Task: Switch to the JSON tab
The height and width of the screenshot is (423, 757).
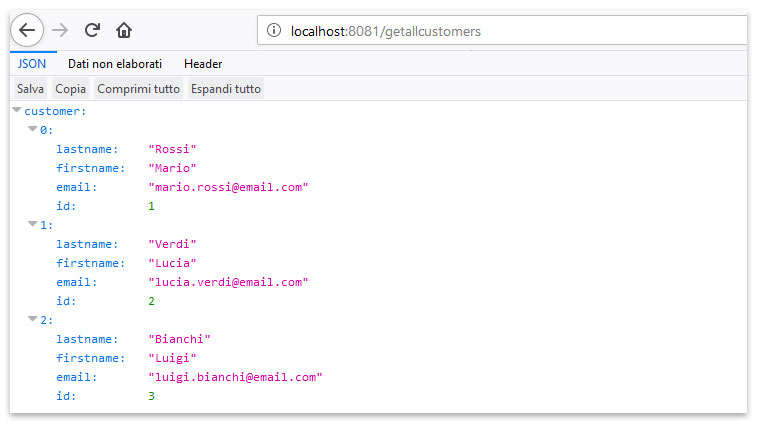Action: pyautogui.click(x=32, y=64)
